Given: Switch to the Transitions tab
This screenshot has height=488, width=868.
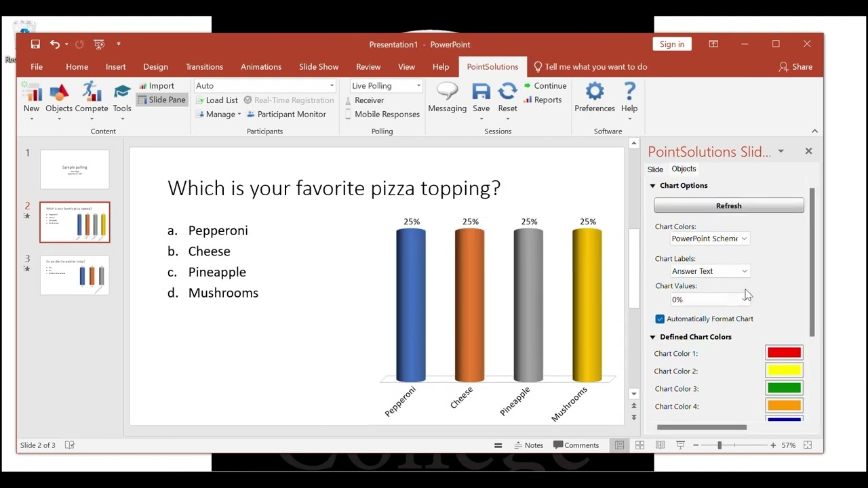Looking at the screenshot, I should [204, 67].
